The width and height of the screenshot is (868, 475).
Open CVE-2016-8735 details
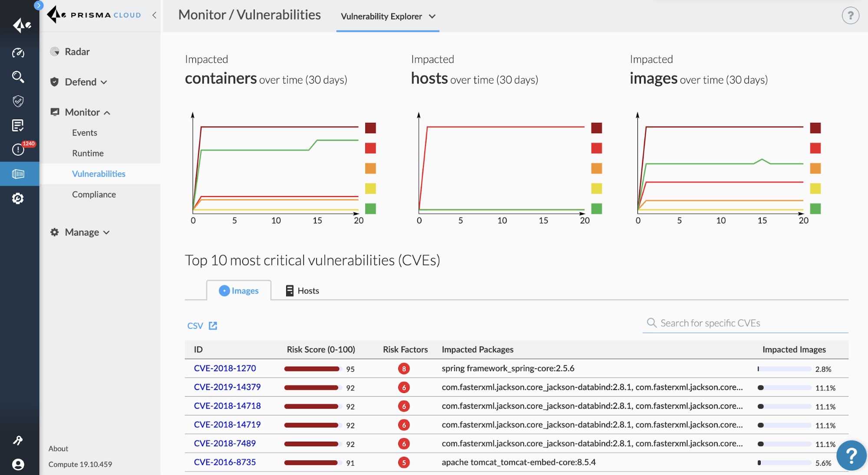click(225, 462)
